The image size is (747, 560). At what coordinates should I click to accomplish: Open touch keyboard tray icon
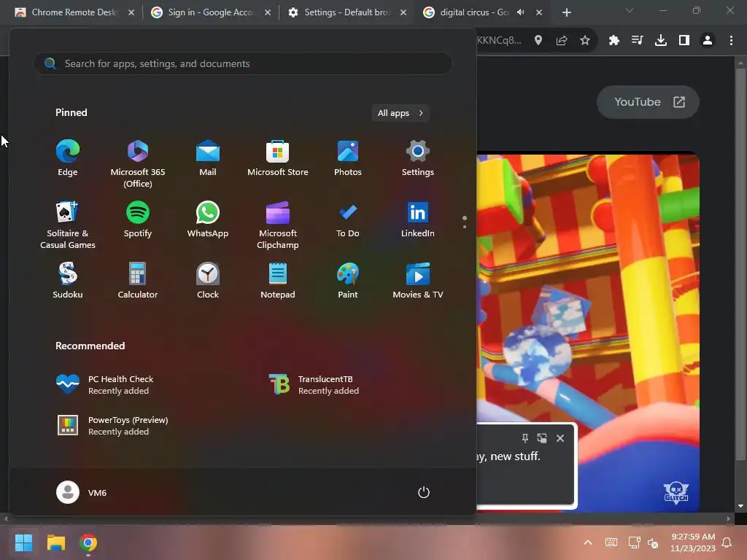(x=611, y=542)
